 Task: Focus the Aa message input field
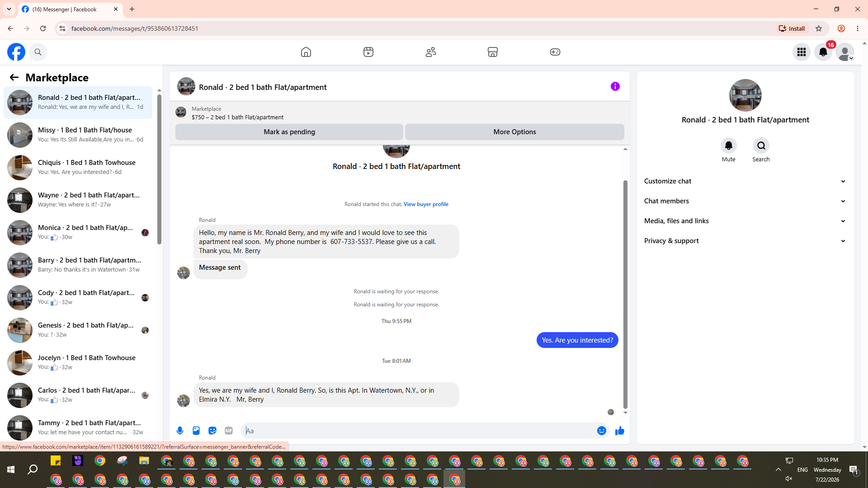420,431
